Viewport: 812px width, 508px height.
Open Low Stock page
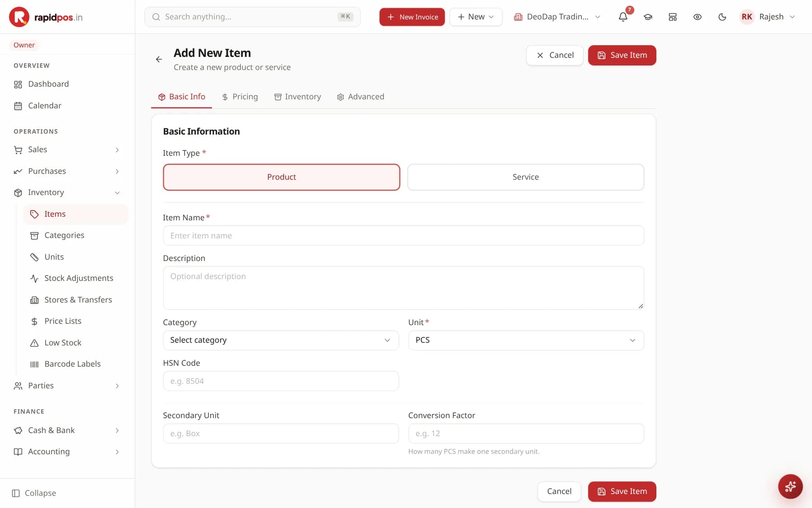click(x=76, y=343)
